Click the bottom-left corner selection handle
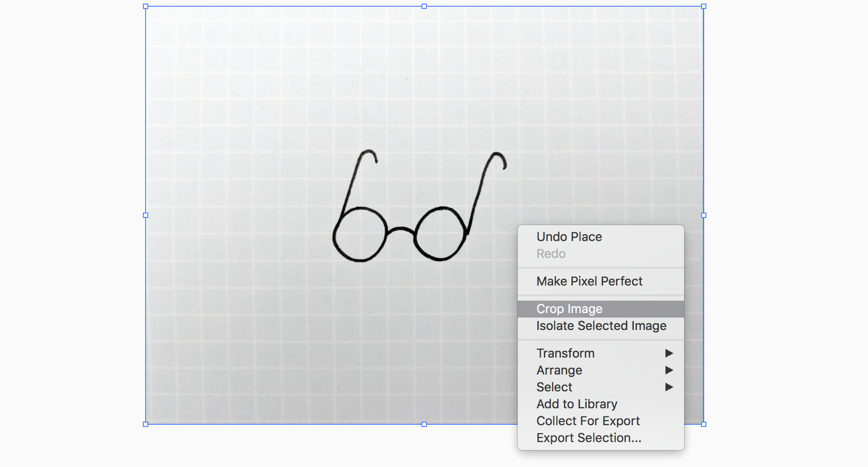Screen dimensions: 868x467 pyautogui.click(x=145, y=423)
